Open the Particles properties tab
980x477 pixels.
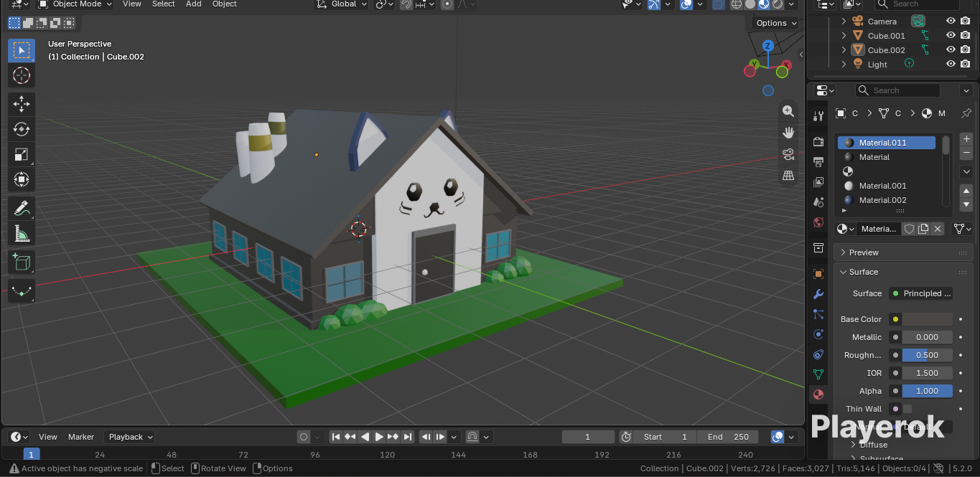point(818,314)
